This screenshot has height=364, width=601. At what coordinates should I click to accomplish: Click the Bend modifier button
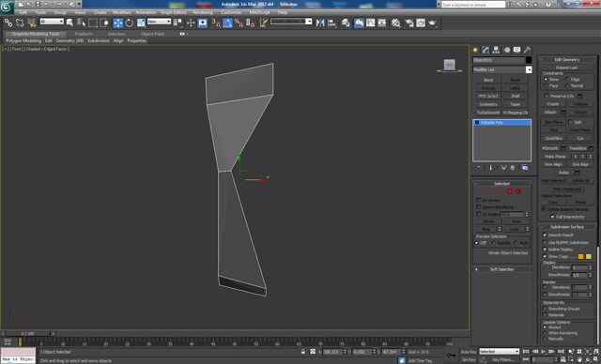click(x=488, y=80)
